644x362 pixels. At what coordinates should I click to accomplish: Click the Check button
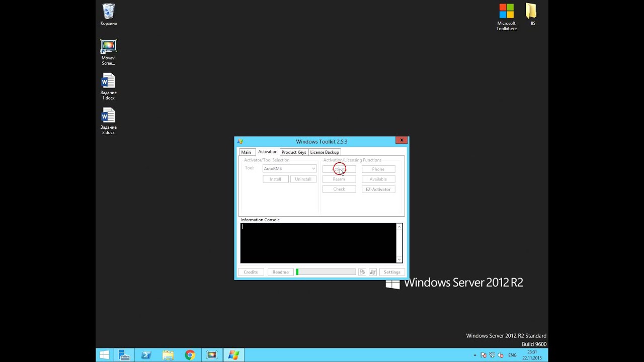339,189
